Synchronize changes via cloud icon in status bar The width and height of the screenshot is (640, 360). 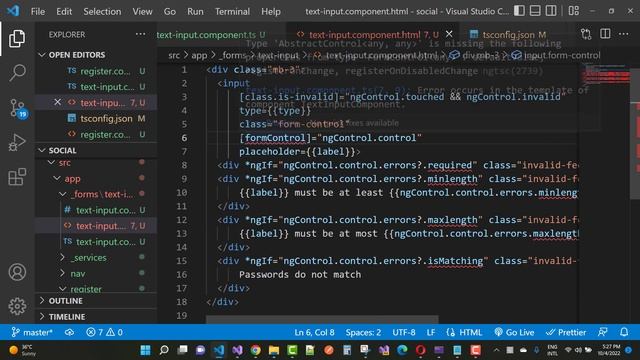pos(69,332)
